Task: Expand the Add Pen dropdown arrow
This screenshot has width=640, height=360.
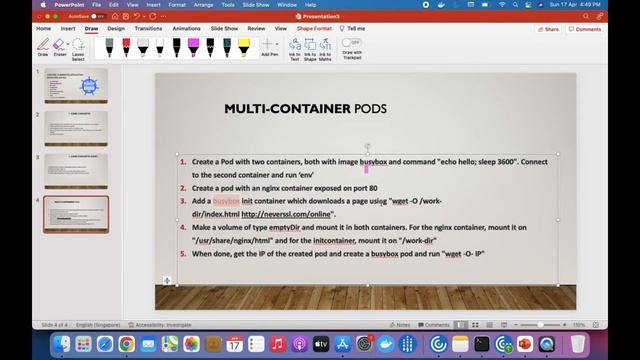Action: pos(277,44)
